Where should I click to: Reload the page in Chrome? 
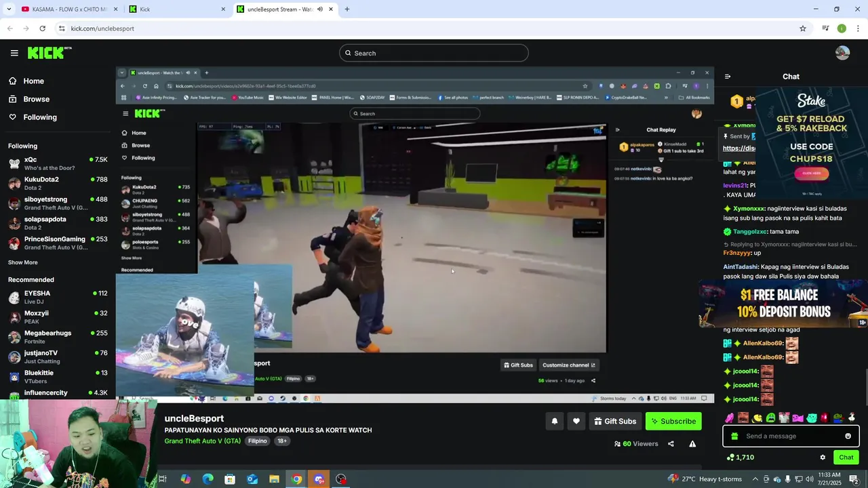[x=42, y=28]
